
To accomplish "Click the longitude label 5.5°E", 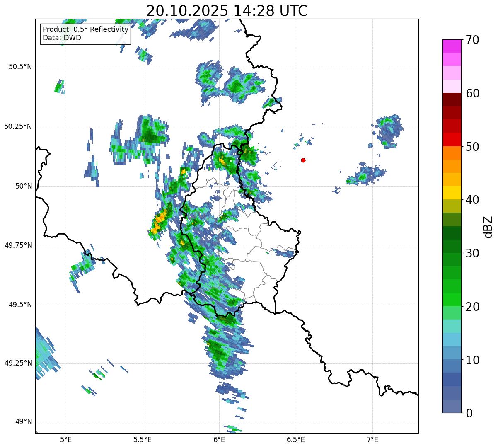I will point(143,439).
